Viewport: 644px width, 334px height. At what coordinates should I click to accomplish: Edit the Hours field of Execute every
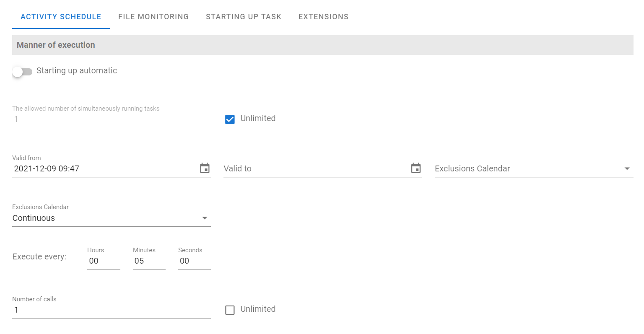(x=104, y=261)
